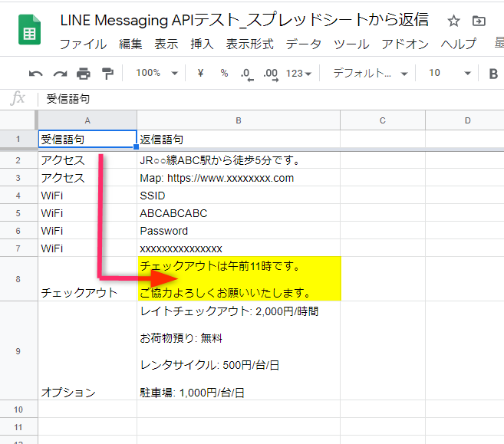Format as currency with yen icon
504x444 pixels.
[200, 74]
